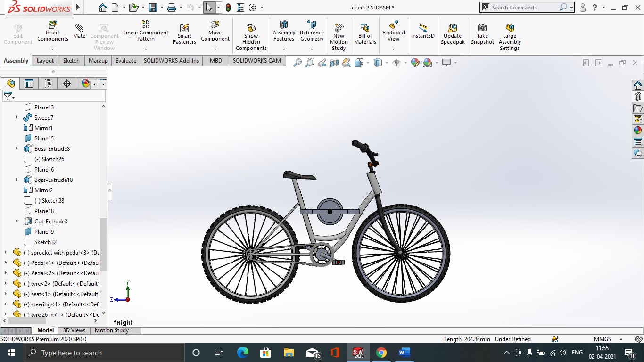The width and height of the screenshot is (644, 362).
Task: Open Microsoft Edge from the taskbar
Action: point(242,353)
